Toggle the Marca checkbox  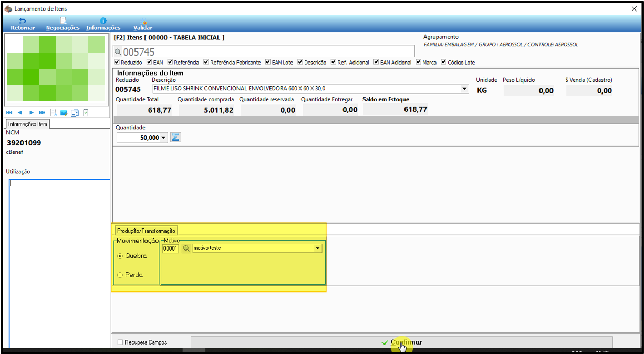tap(419, 62)
